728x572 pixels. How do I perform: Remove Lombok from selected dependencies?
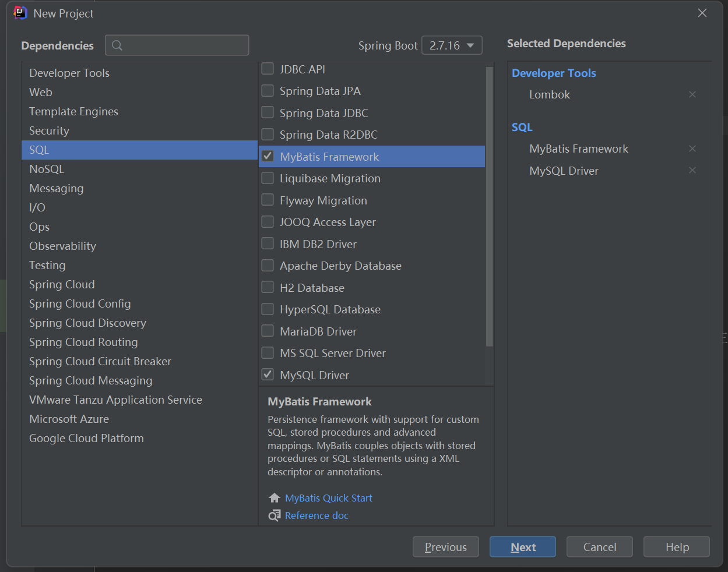coord(692,94)
